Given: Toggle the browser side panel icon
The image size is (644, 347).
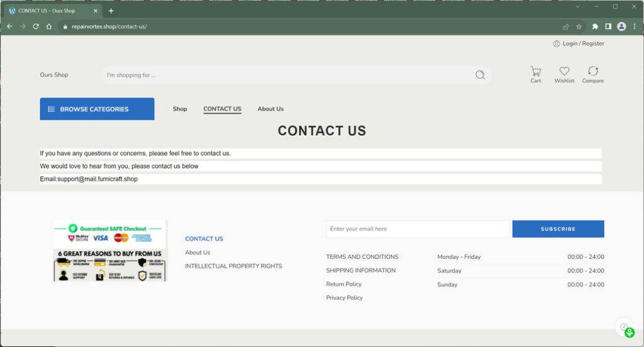Looking at the screenshot, I should pyautogui.click(x=608, y=26).
